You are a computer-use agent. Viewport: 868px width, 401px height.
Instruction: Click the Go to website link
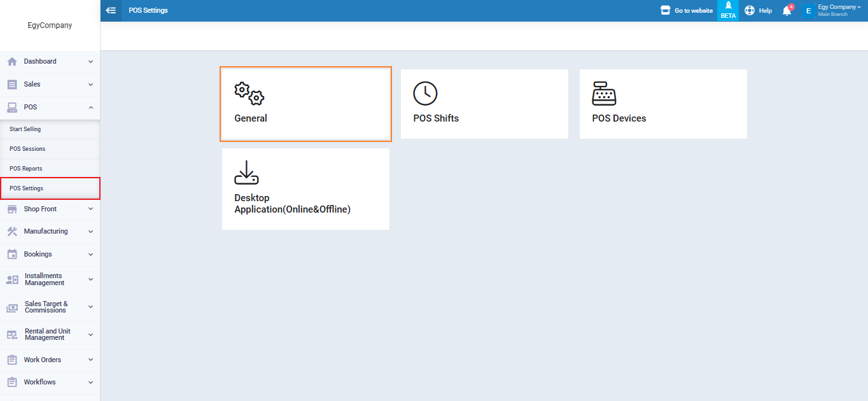693,11
